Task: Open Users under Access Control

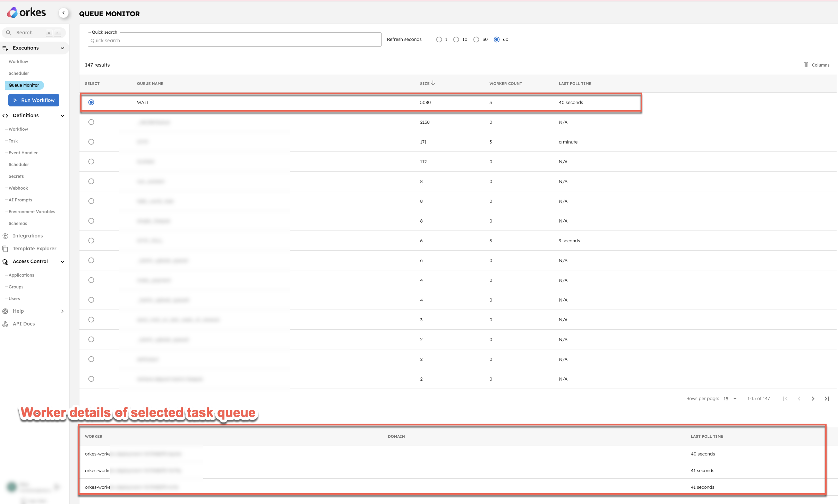Action: [14, 299]
